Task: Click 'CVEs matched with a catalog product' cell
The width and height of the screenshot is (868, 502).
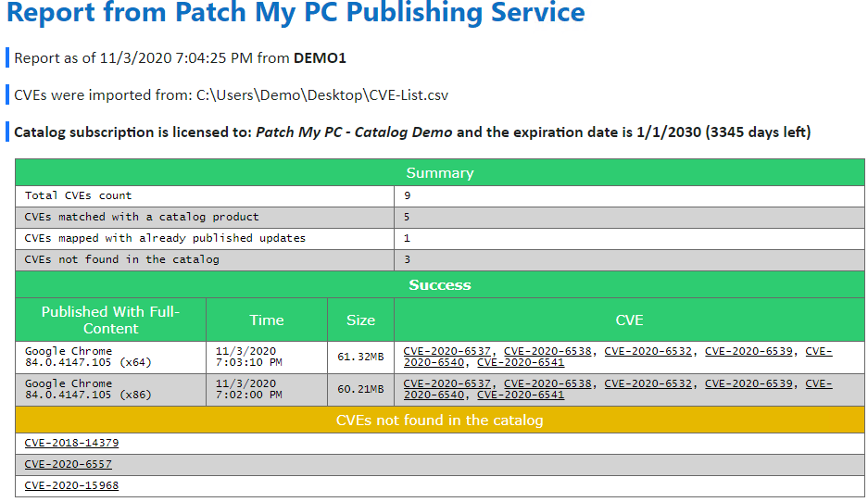Action: (x=205, y=217)
